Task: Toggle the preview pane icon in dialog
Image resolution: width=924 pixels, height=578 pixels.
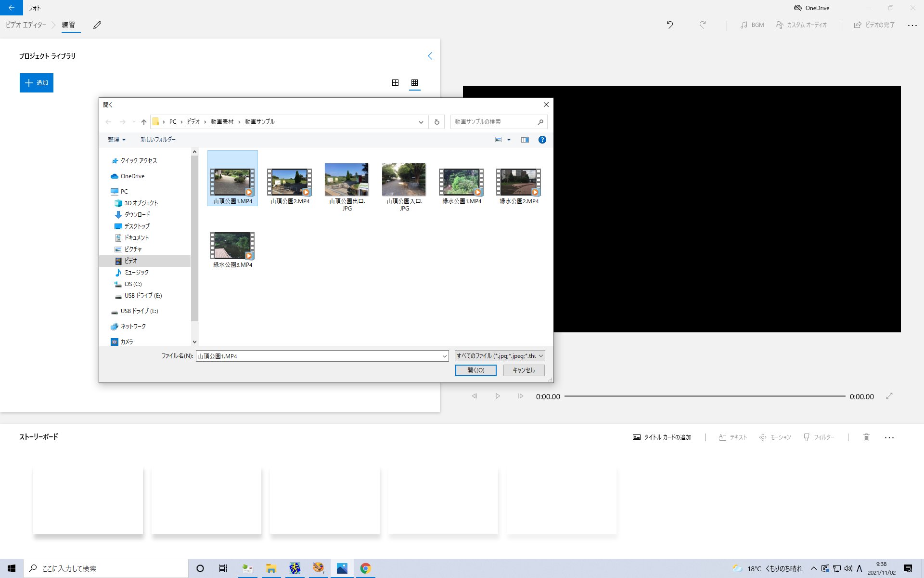Action: pyautogui.click(x=525, y=140)
